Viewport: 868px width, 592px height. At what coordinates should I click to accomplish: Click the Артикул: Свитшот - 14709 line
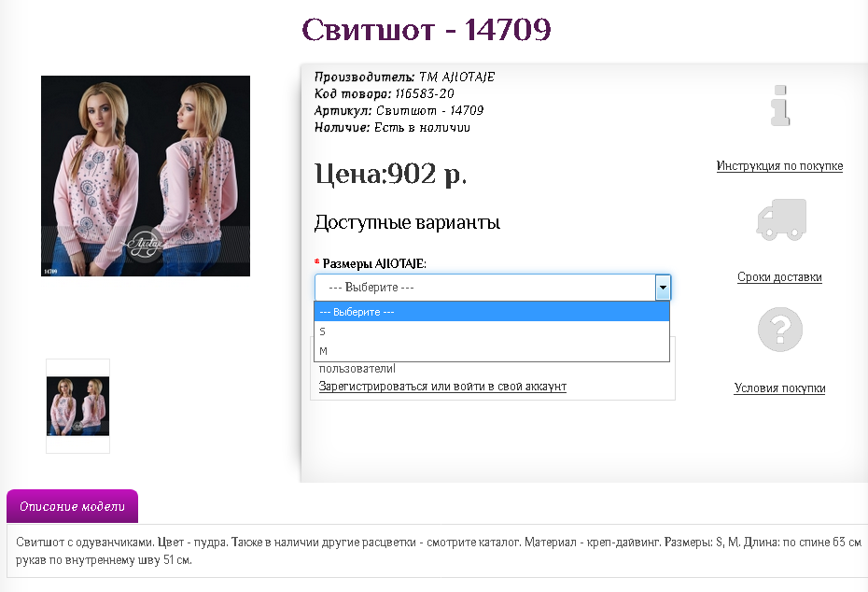399,111
